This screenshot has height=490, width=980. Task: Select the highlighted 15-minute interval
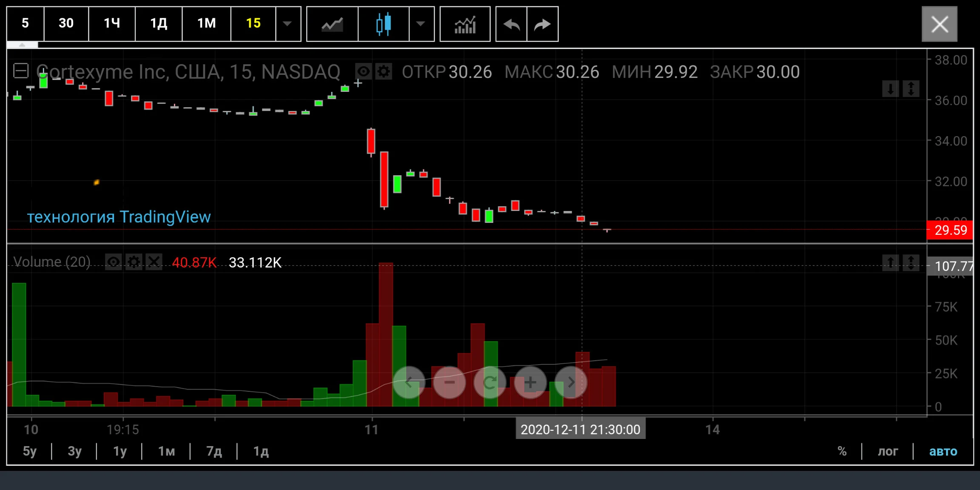pos(253,23)
